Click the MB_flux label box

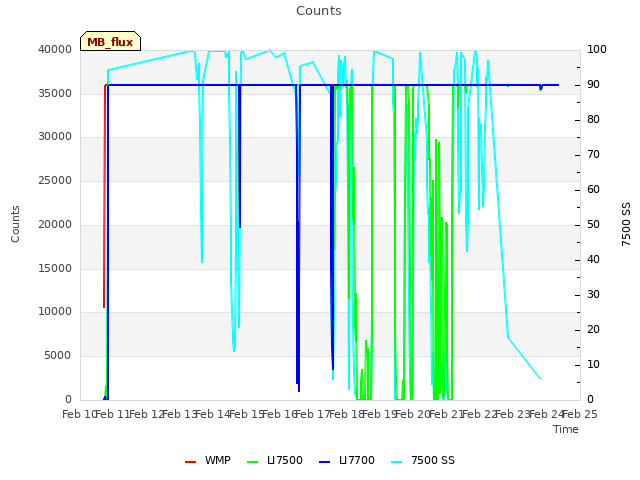[x=110, y=41]
